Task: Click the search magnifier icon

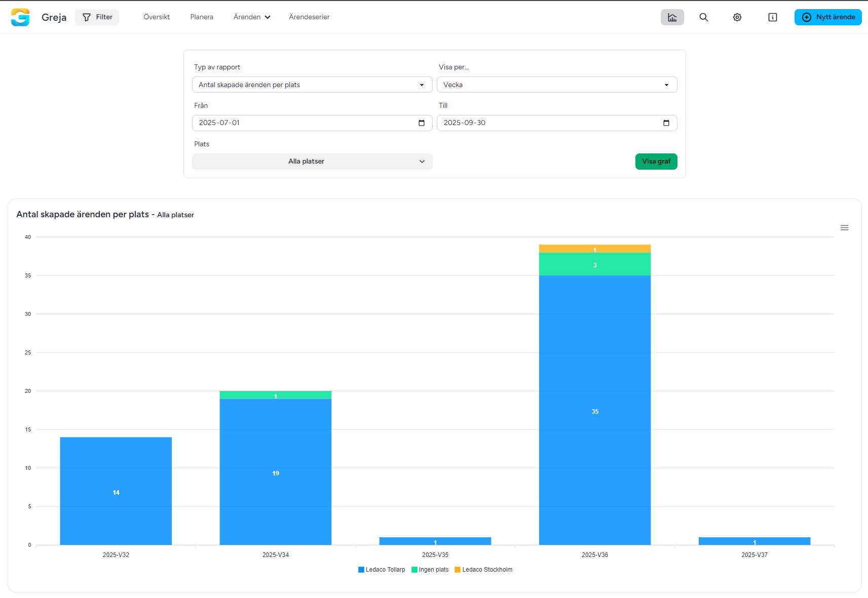Action: pos(703,17)
